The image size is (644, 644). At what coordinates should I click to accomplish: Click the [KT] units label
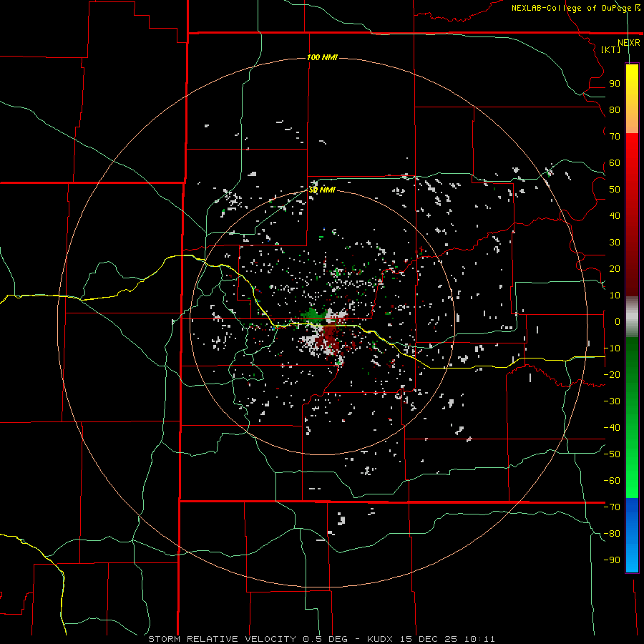610,49
